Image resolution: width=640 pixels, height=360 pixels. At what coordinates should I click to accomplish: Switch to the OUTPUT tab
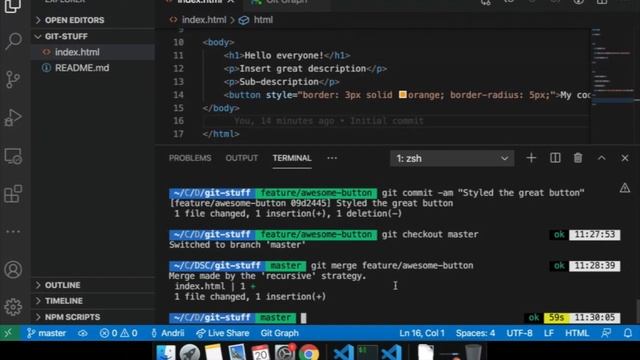click(242, 158)
